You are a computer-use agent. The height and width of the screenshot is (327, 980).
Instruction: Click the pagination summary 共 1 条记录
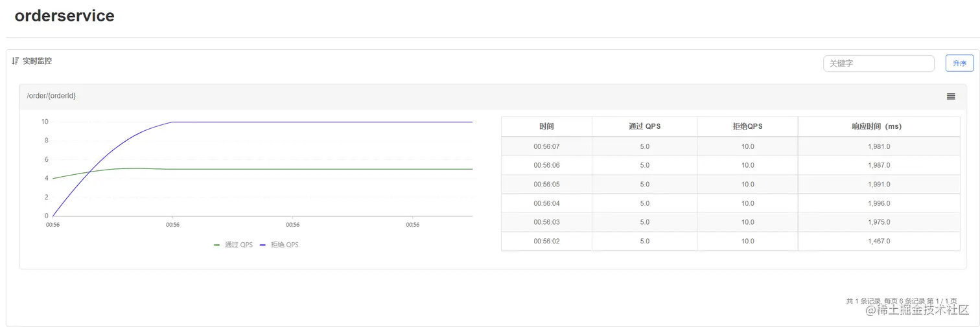(x=864, y=301)
